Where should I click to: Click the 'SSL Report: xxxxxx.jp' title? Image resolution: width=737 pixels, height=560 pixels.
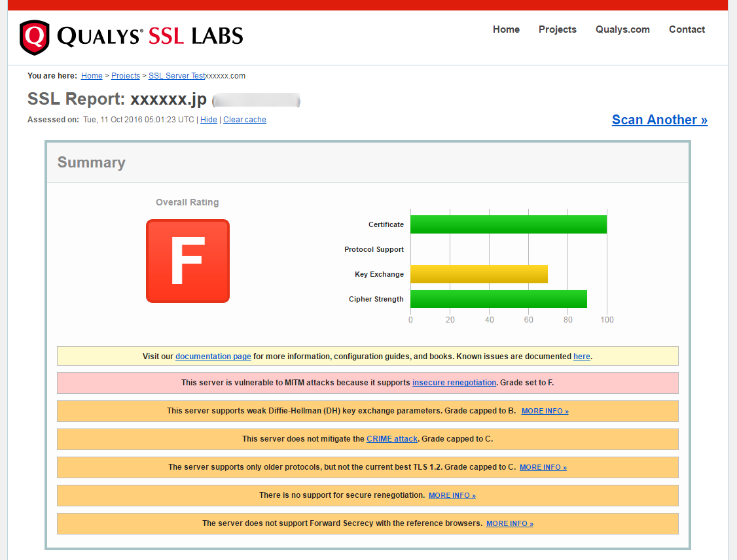click(x=117, y=99)
